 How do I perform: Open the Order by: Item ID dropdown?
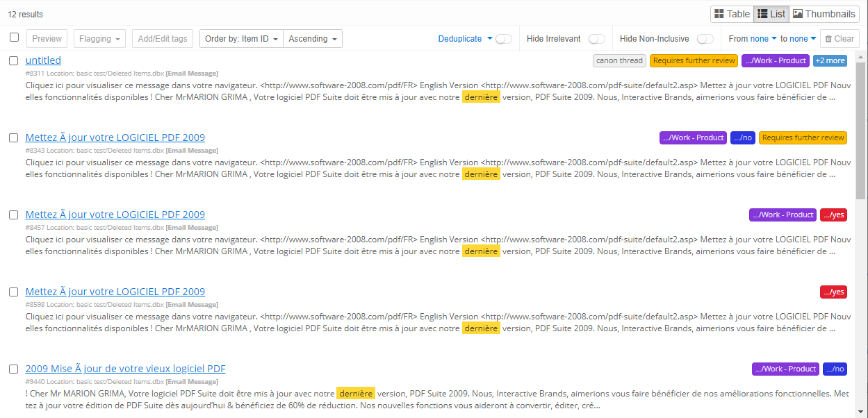[x=240, y=39]
